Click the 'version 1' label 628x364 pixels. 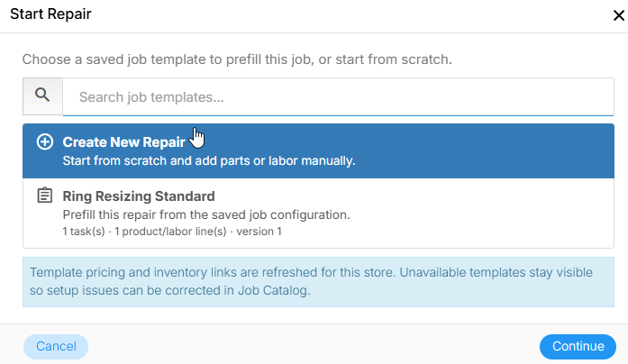click(259, 232)
